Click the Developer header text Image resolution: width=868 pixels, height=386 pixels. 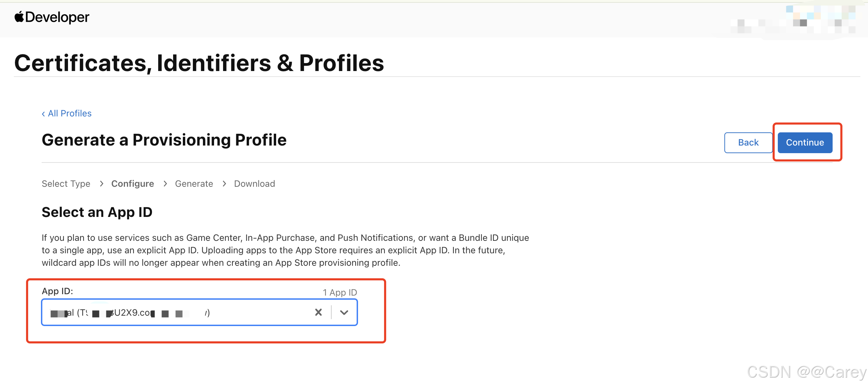pyautogui.click(x=57, y=17)
